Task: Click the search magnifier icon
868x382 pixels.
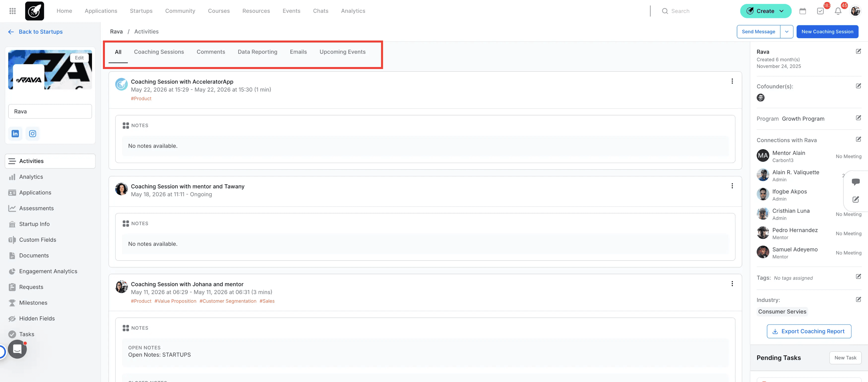Action: 665,11
